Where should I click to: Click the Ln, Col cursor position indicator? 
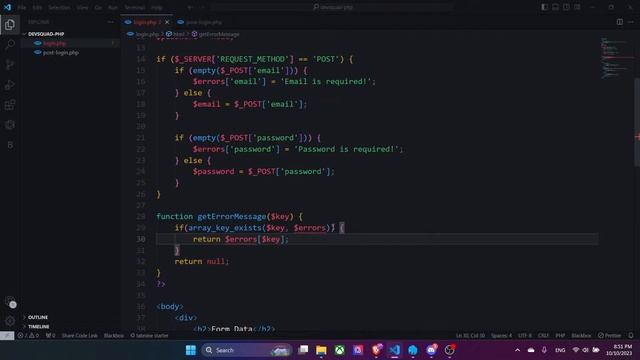click(470, 336)
